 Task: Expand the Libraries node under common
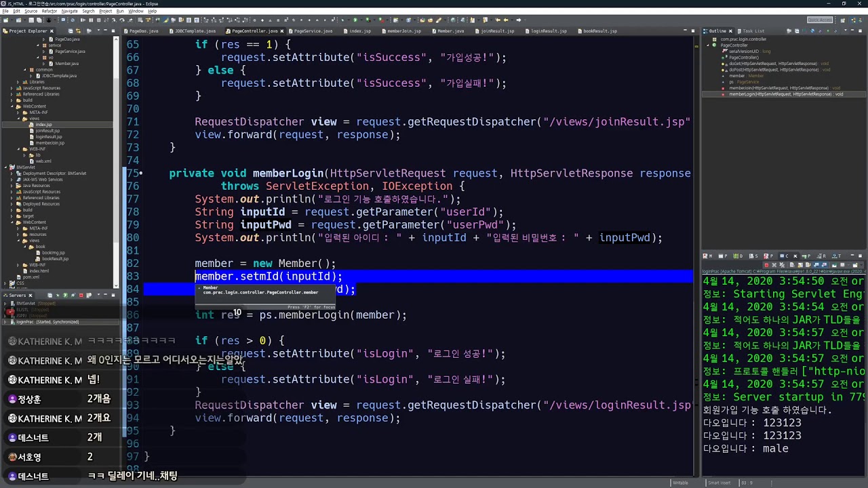pos(18,82)
